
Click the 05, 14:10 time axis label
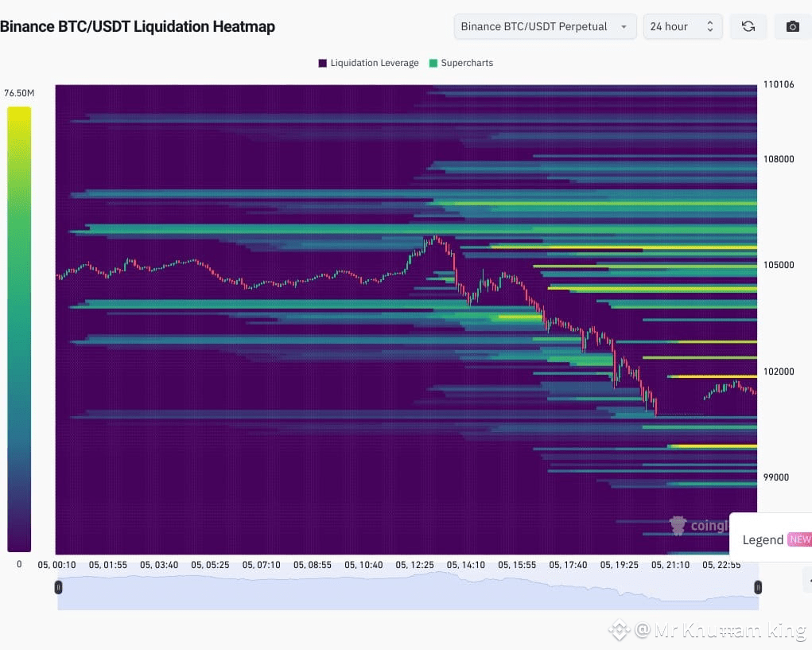pos(466,565)
